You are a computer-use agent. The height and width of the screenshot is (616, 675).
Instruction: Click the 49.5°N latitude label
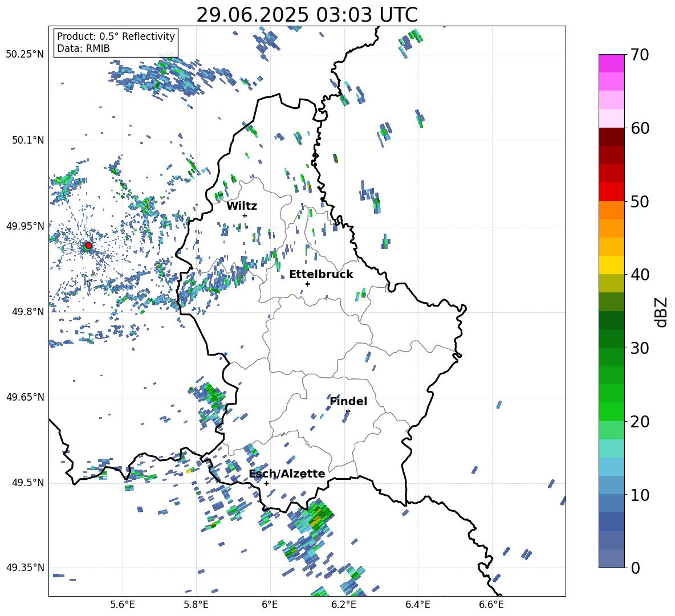[x=27, y=483]
